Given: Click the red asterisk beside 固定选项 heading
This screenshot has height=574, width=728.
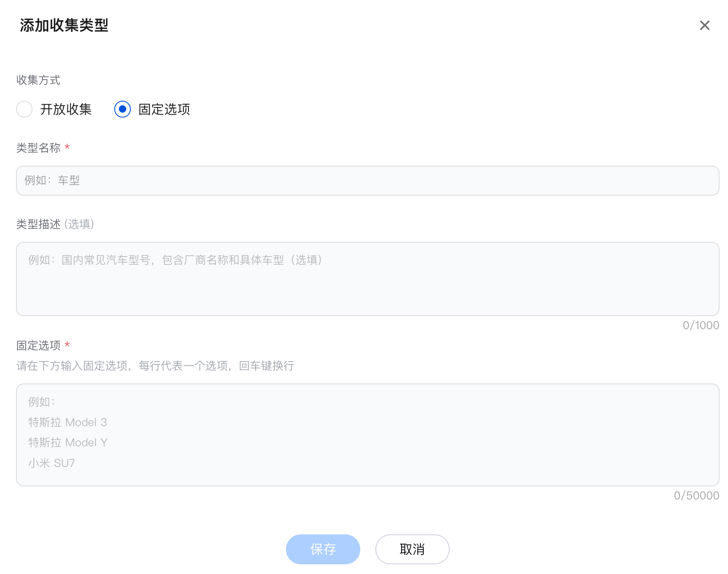Looking at the screenshot, I should pyautogui.click(x=67, y=345).
